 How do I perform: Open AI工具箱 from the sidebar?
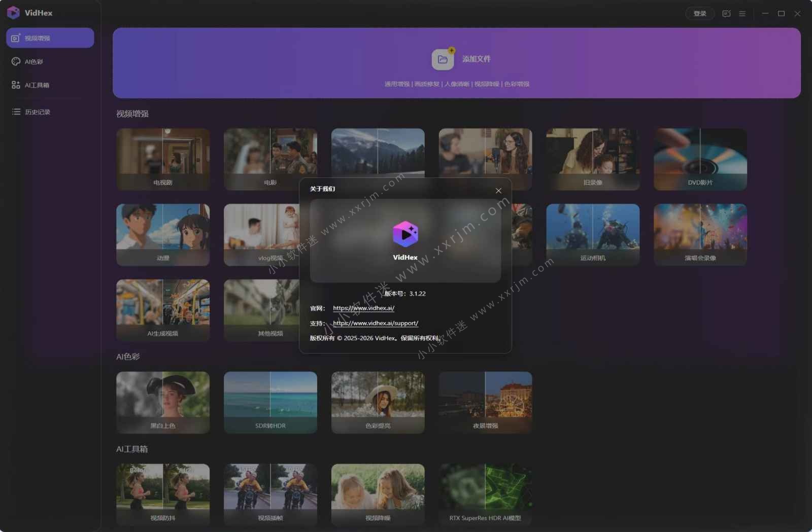[50, 85]
